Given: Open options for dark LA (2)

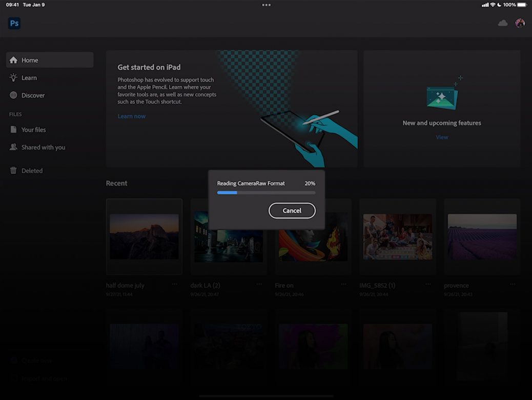Looking at the screenshot, I should 259,284.
